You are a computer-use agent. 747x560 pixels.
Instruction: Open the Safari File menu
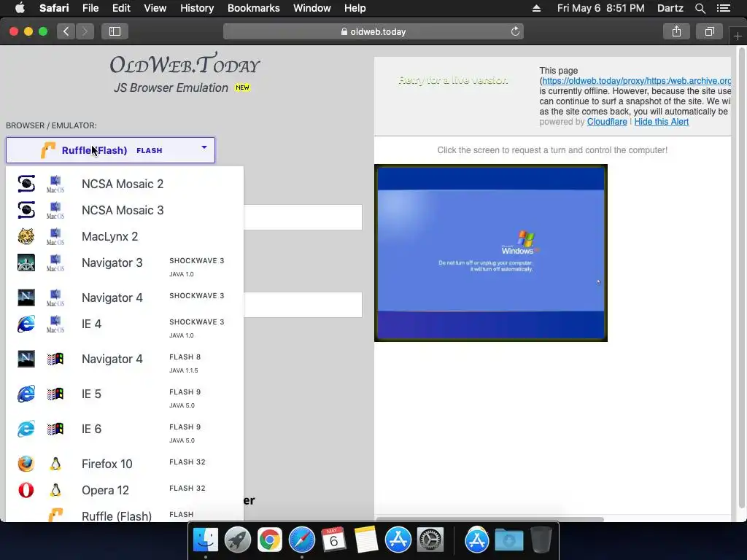[90, 8]
